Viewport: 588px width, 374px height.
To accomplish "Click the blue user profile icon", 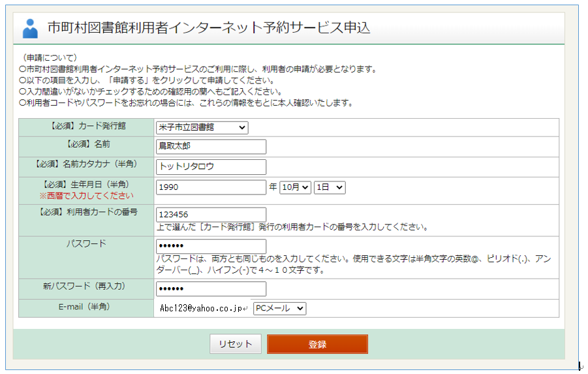I will [30, 29].
